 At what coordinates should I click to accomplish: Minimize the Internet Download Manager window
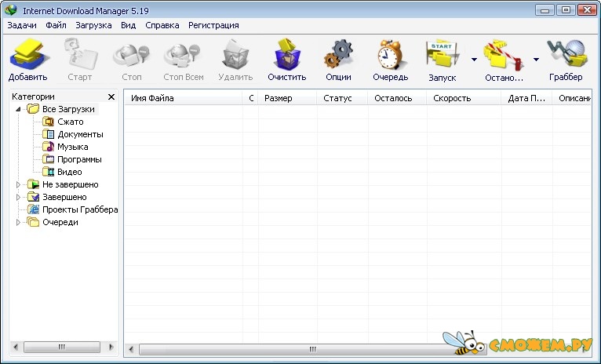click(x=545, y=10)
